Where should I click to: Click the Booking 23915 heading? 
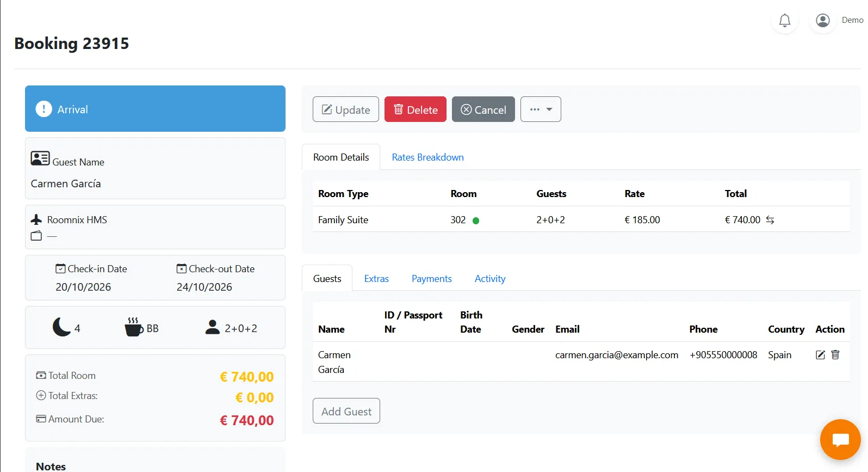tap(72, 43)
